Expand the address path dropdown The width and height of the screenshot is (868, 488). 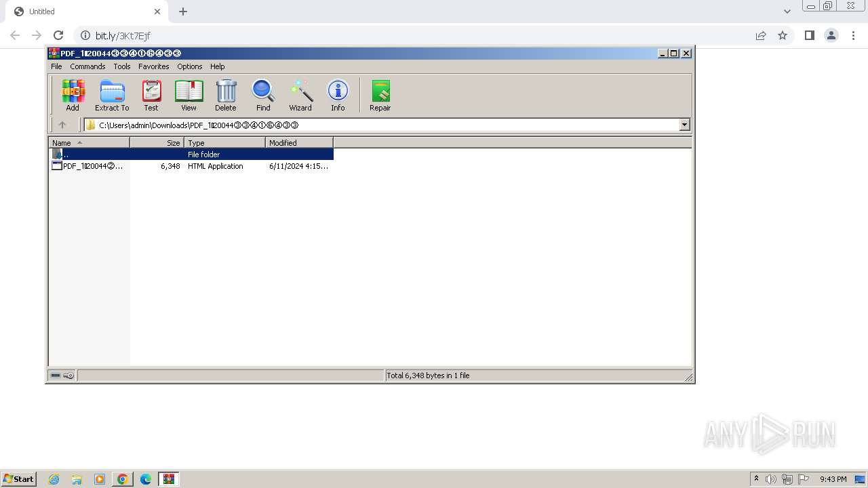tap(684, 125)
